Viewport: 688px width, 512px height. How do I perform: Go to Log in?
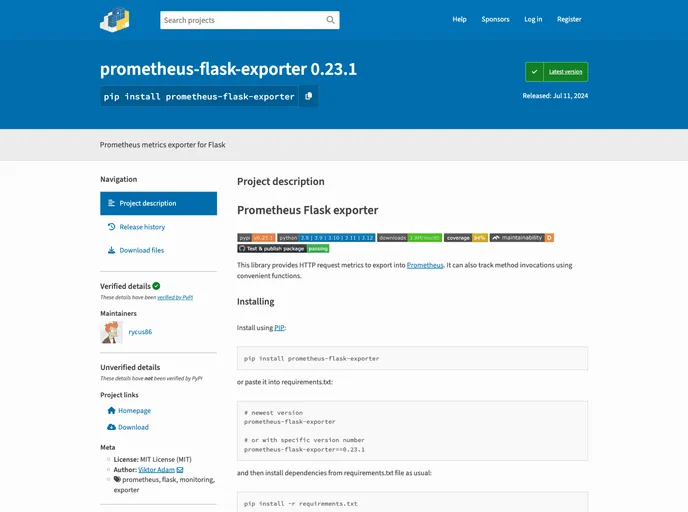533,19
